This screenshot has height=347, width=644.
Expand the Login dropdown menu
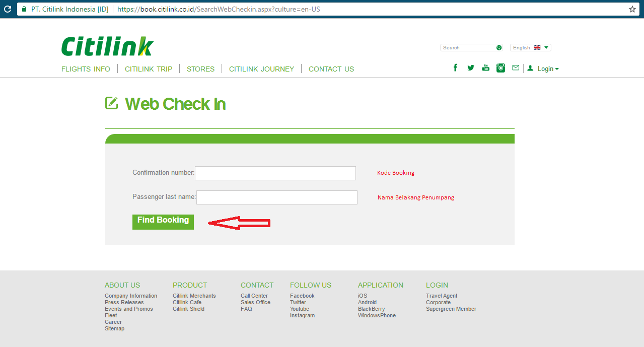(x=545, y=68)
